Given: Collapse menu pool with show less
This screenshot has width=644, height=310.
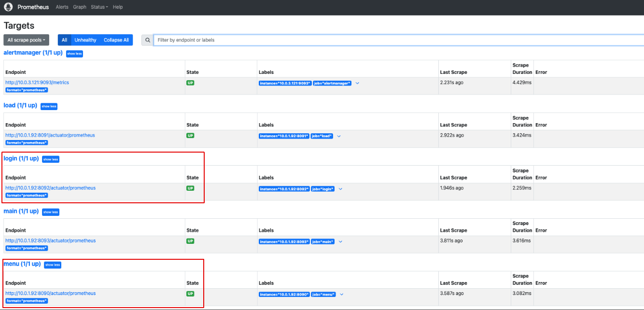Looking at the screenshot, I should tap(53, 265).
